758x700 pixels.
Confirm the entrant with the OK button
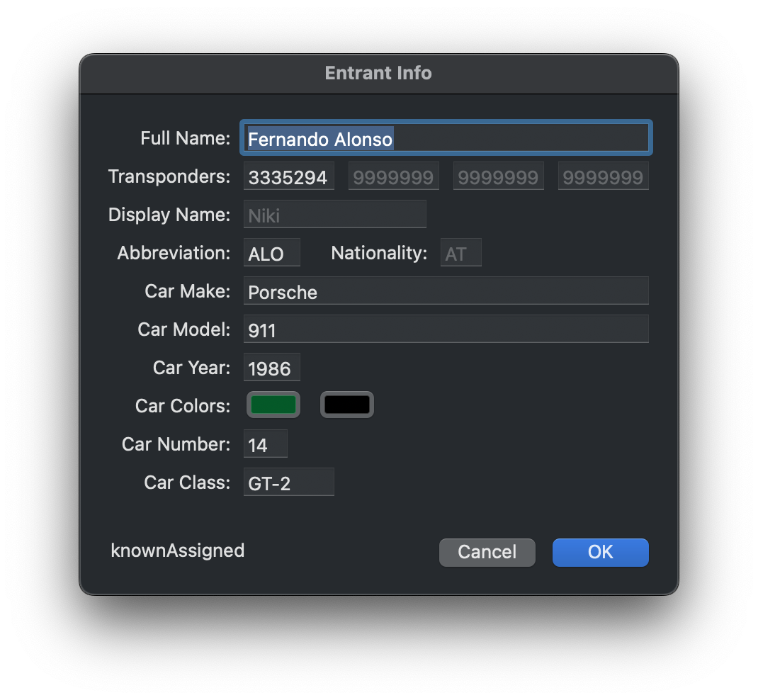click(600, 552)
